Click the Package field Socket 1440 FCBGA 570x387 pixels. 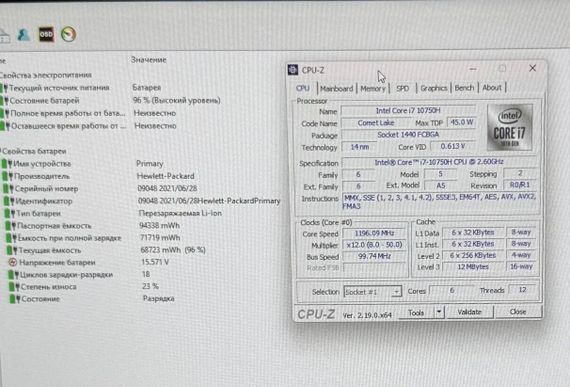point(408,135)
